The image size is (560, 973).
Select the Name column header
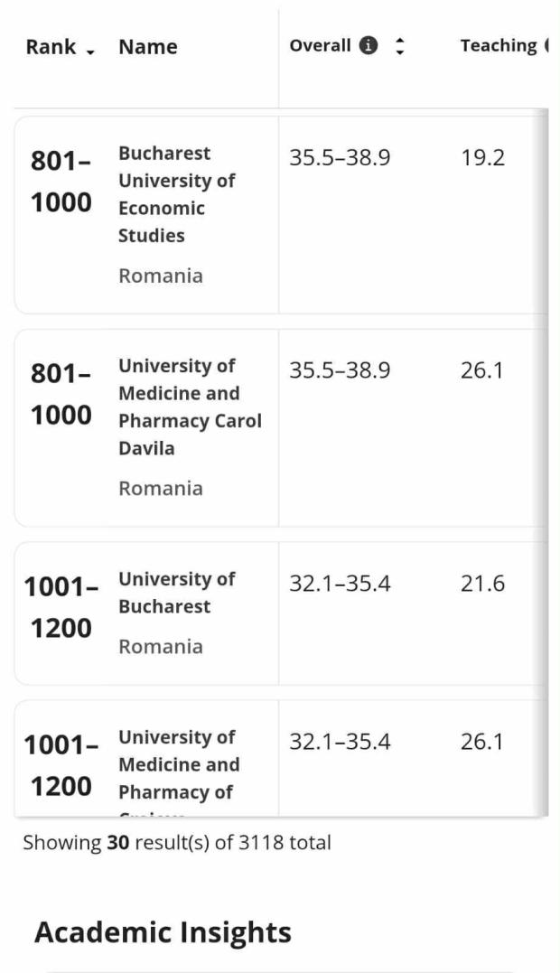(x=147, y=47)
